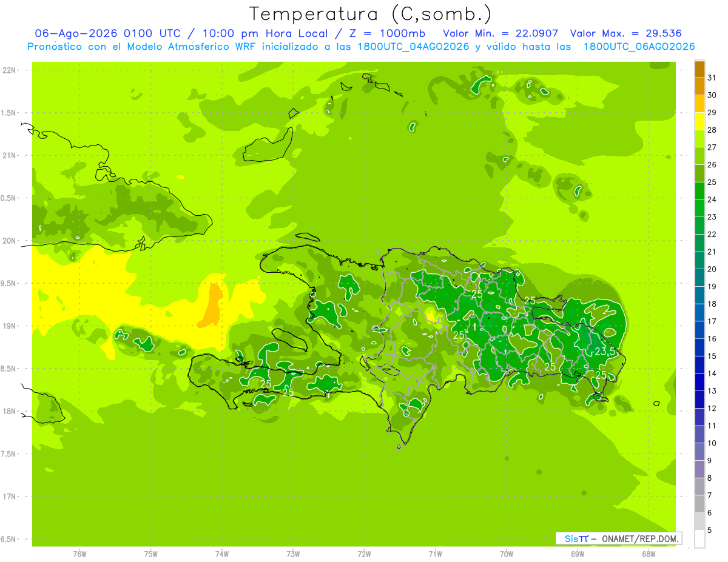The width and height of the screenshot is (728, 562).
Task: Click the '70W' longitude label
Action: pyautogui.click(x=507, y=554)
